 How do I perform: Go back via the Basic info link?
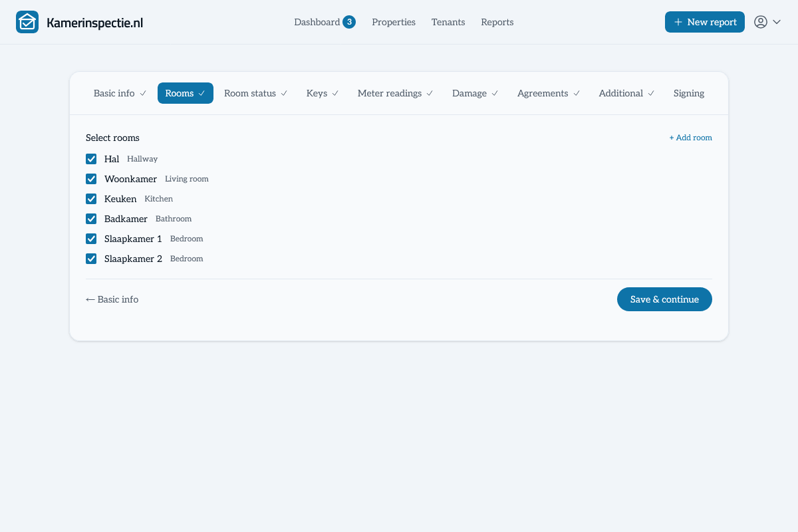112,299
